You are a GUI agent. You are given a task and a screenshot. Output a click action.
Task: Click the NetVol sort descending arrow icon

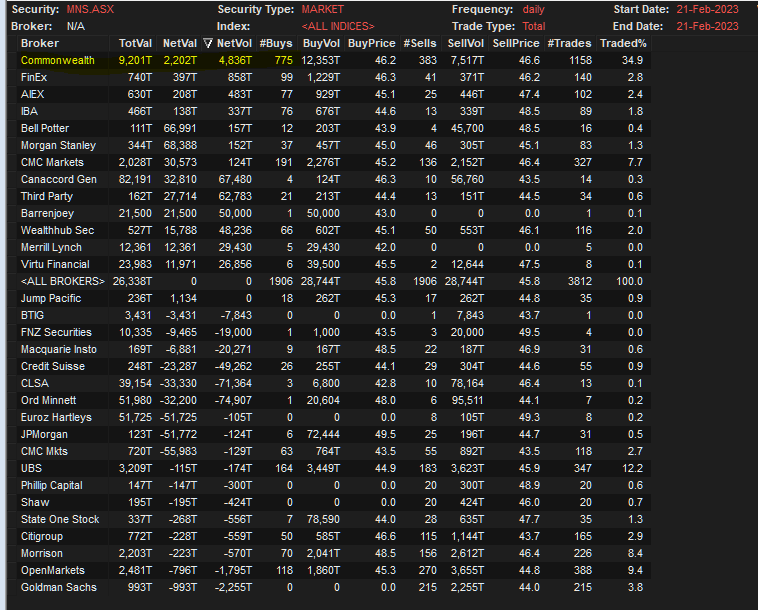pyautogui.click(x=208, y=44)
